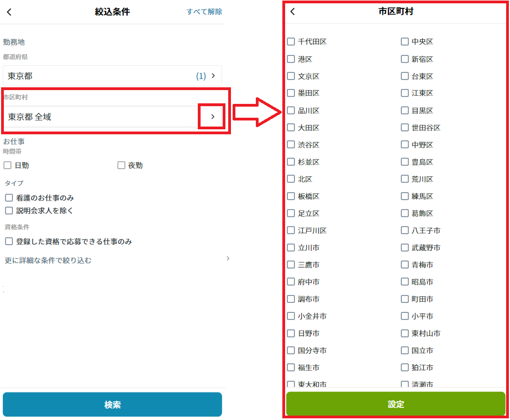Check 文京区 checkbox
Screen dimensions: 510x420
[x=291, y=76]
